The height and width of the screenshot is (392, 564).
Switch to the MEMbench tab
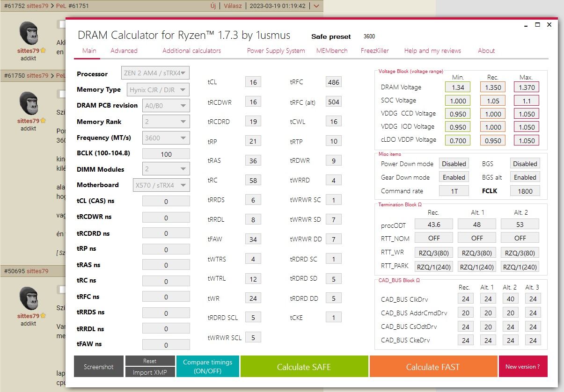tap(332, 51)
